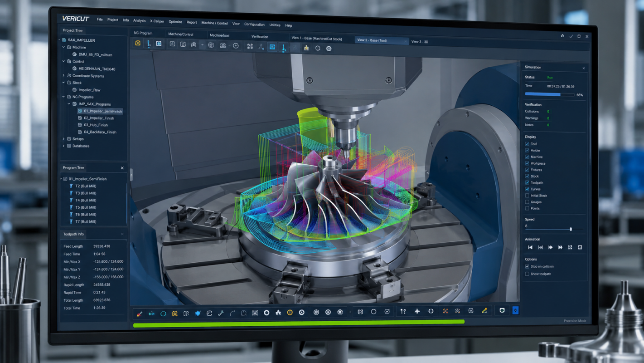Open the Optimize menu

click(x=175, y=22)
